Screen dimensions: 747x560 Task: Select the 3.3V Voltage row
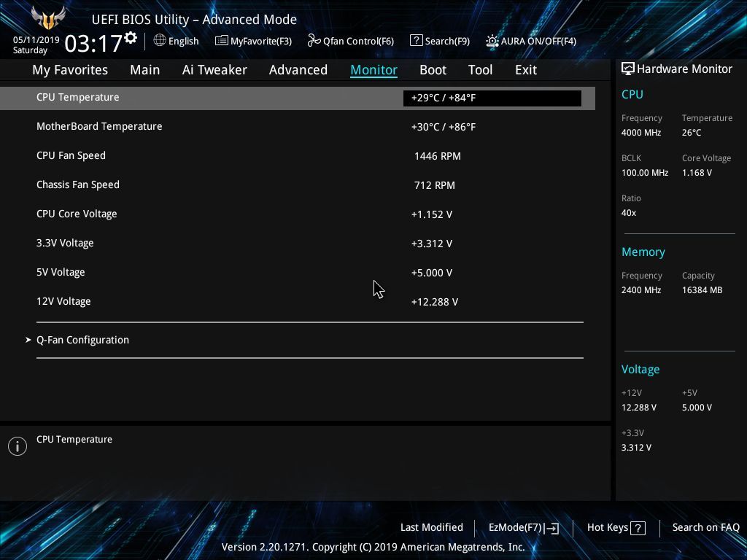(298, 243)
